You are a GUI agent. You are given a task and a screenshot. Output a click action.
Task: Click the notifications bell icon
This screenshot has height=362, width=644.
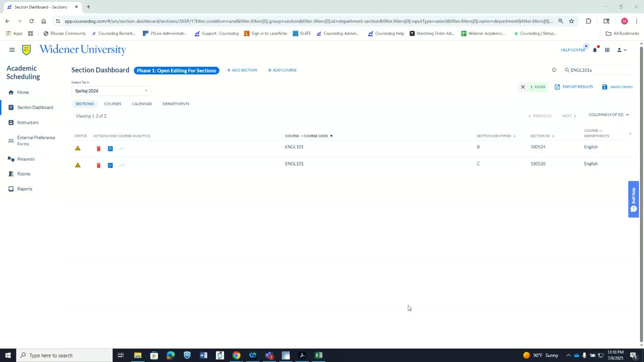(595, 50)
